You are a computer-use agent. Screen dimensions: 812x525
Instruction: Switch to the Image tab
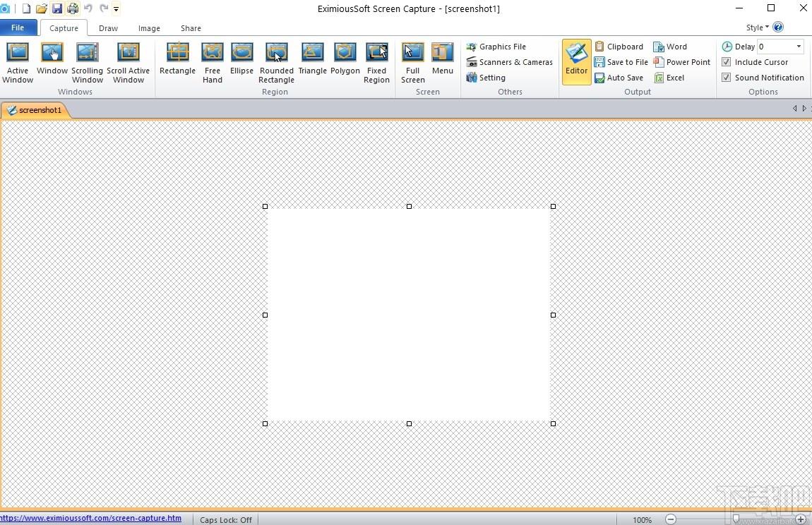pyautogui.click(x=149, y=28)
